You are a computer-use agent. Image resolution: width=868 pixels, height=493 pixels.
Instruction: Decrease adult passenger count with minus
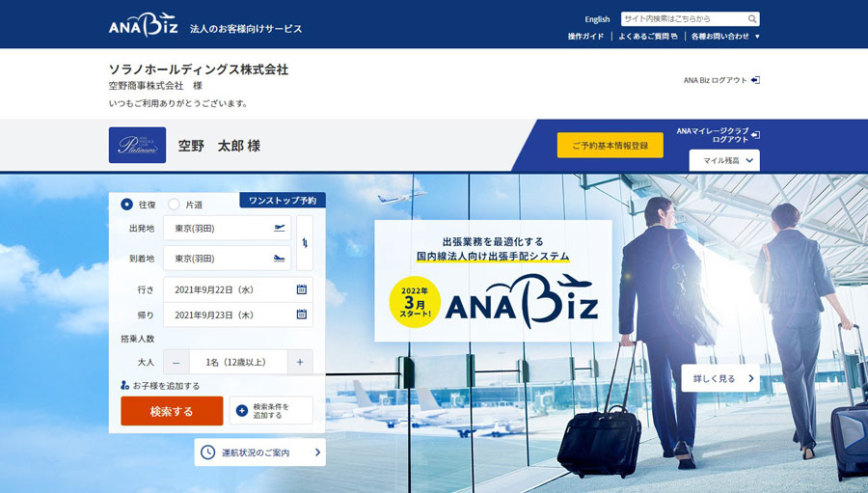coord(176,362)
